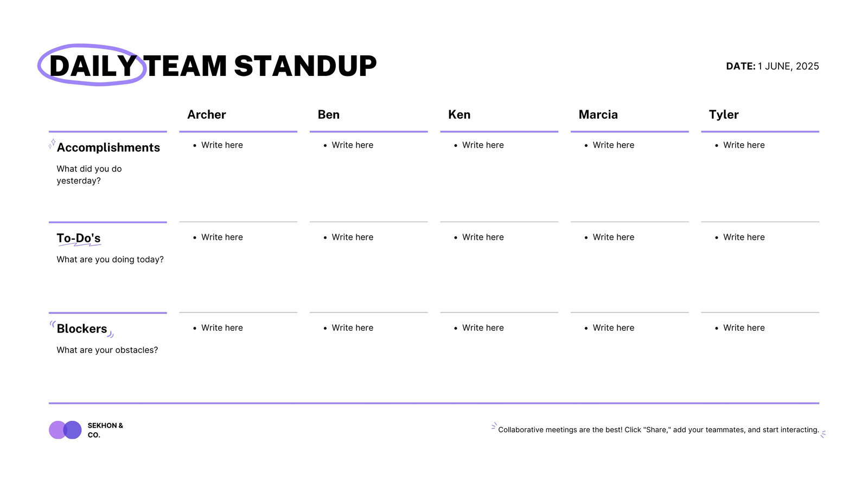
Task: Click the What are your obstacles? subtitle
Action: click(x=107, y=350)
